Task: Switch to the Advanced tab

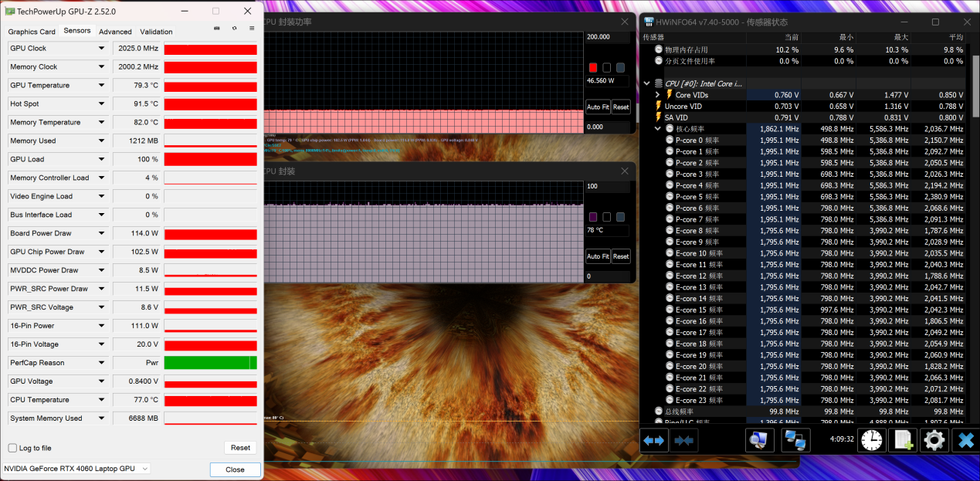Action: tap(115, 32)
